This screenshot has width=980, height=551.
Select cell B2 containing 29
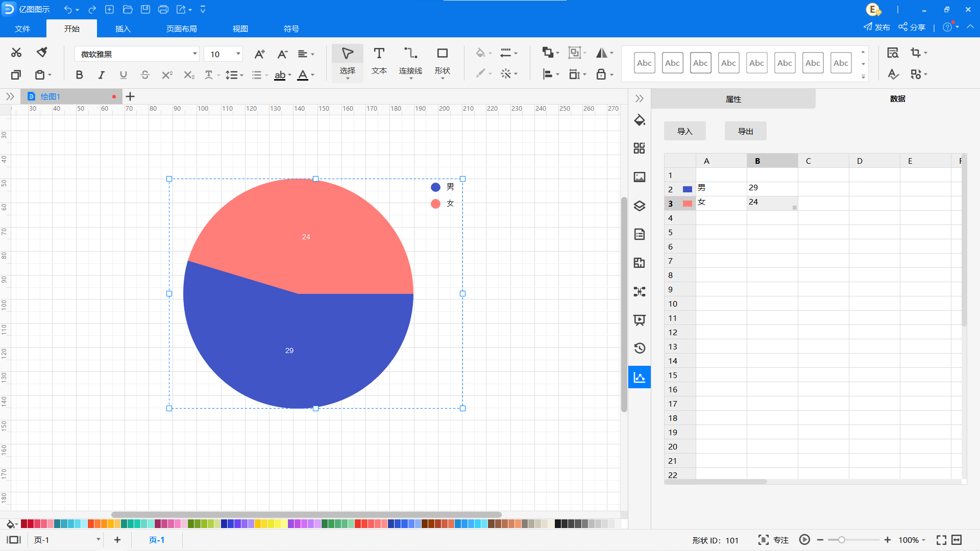(772, 189)
